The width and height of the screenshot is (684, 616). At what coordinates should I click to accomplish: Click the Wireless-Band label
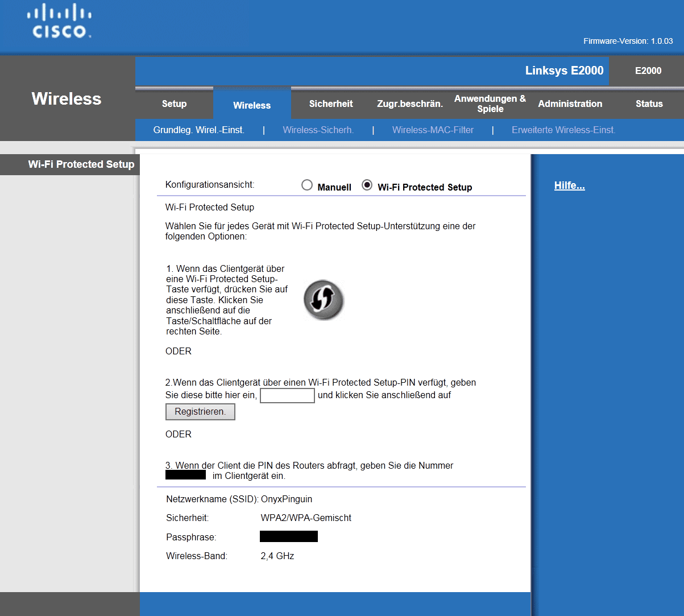[x=197, y=556]
